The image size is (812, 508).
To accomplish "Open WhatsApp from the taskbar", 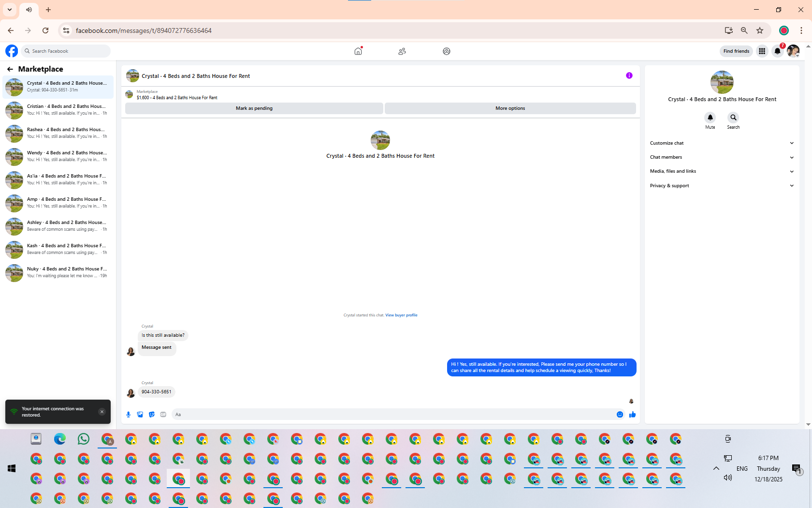I will [84, 439].
